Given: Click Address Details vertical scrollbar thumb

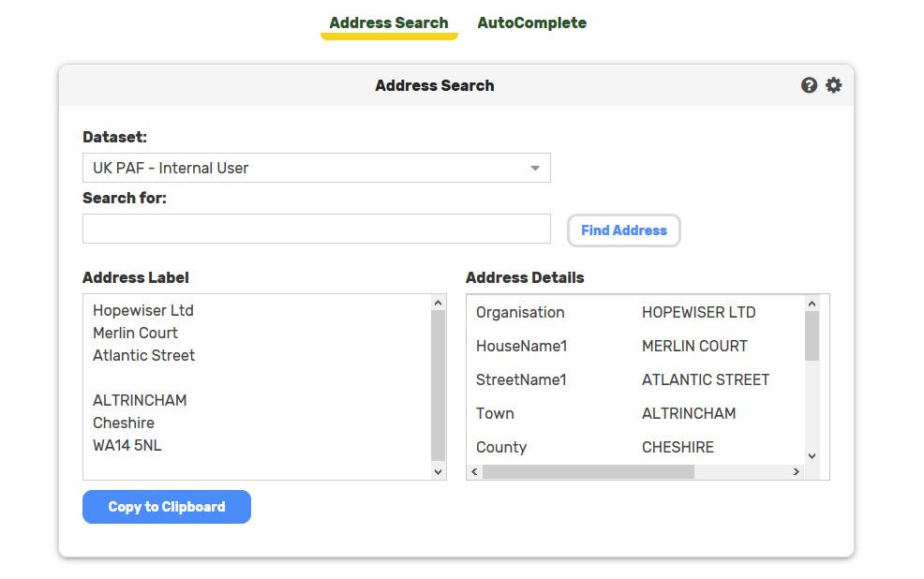Looking at the screenshot, I should pos(812,335).
